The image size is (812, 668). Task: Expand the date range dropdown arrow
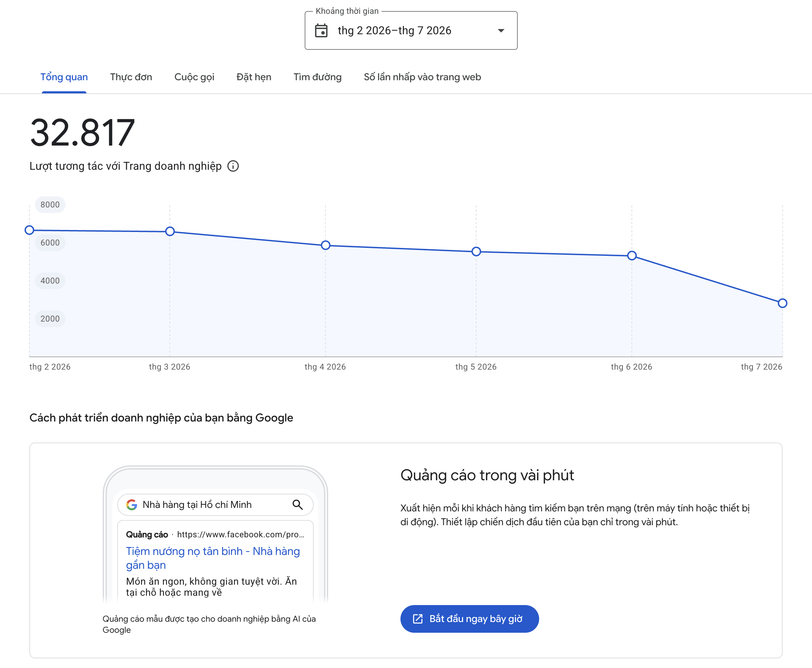pos(501,30)
